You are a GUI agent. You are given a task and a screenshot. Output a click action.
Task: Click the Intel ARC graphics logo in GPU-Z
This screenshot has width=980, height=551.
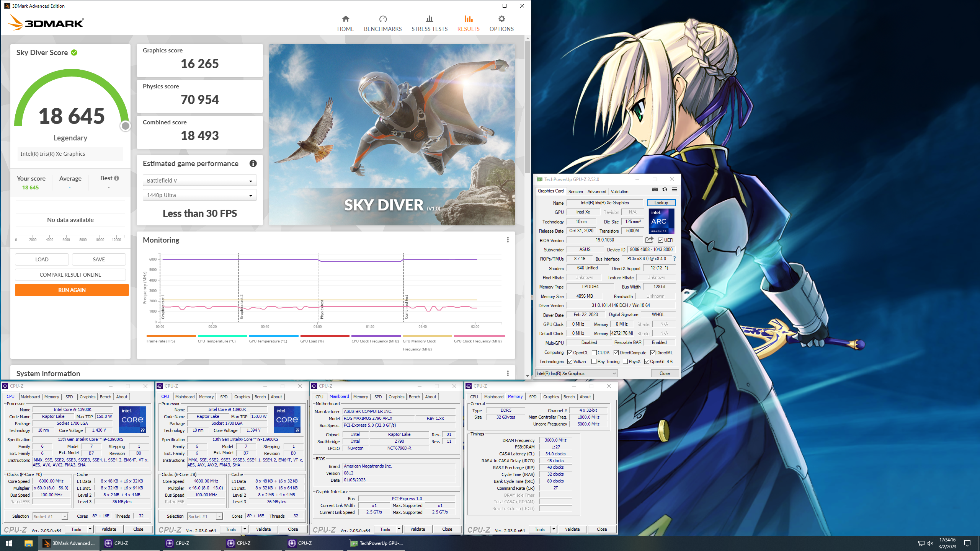pyautogui.click(x=661, y=221)
